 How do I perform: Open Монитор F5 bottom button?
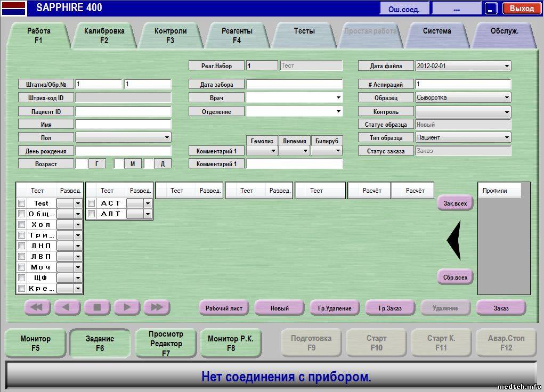[x=36, y=343]
